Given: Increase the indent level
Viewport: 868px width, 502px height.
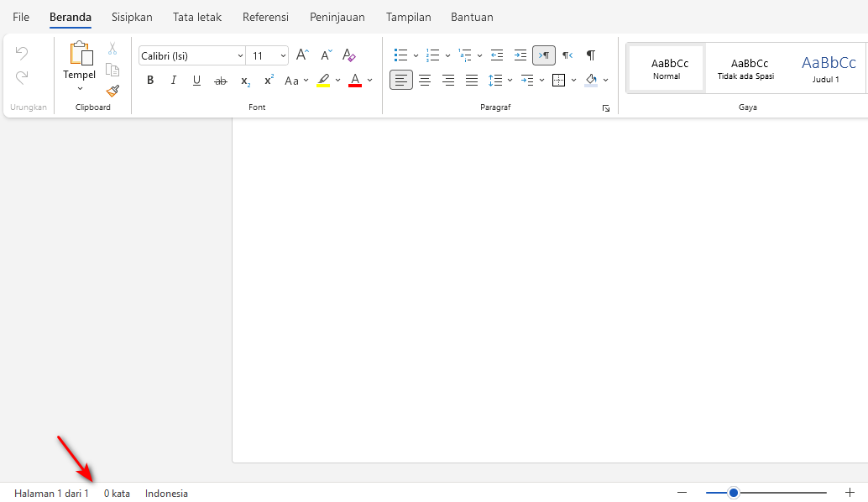Looking at the screenshot, I should click(x=520, y=55).
